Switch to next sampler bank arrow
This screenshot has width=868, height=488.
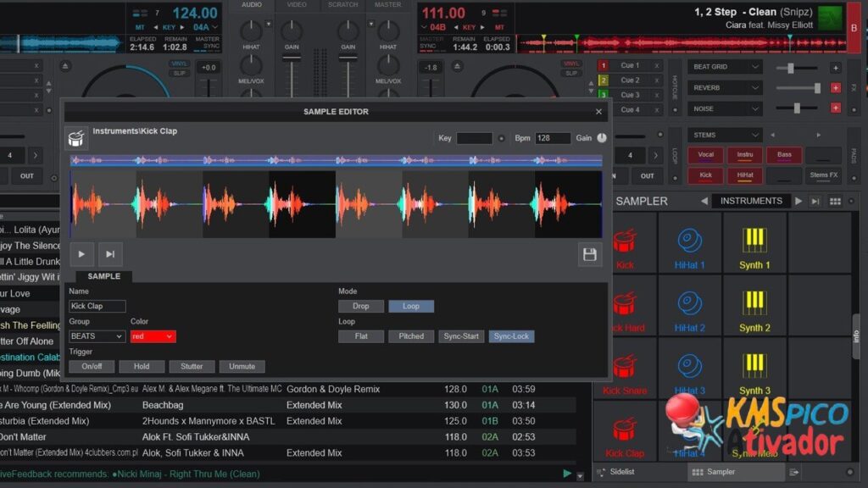[x=798, y=202]
